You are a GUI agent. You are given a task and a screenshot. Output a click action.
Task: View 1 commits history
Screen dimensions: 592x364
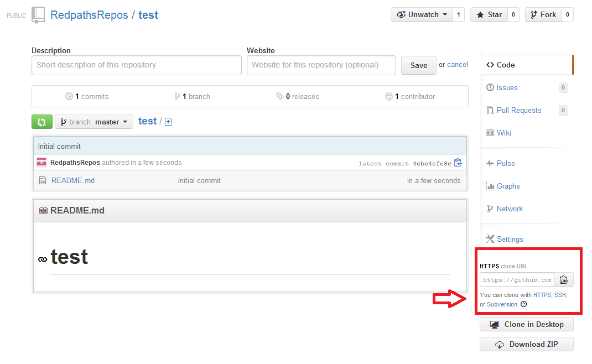(x=87, y=97)
